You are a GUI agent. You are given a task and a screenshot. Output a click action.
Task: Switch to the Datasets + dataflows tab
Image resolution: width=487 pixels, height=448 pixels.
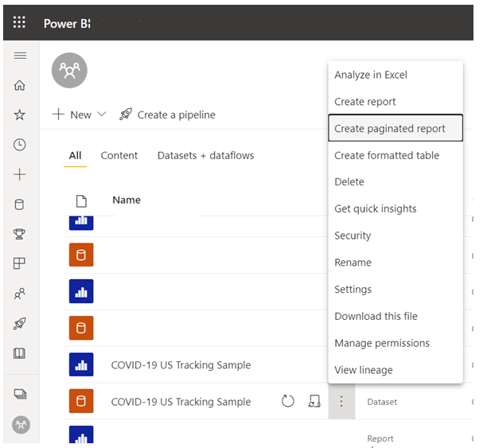[205, 155]
